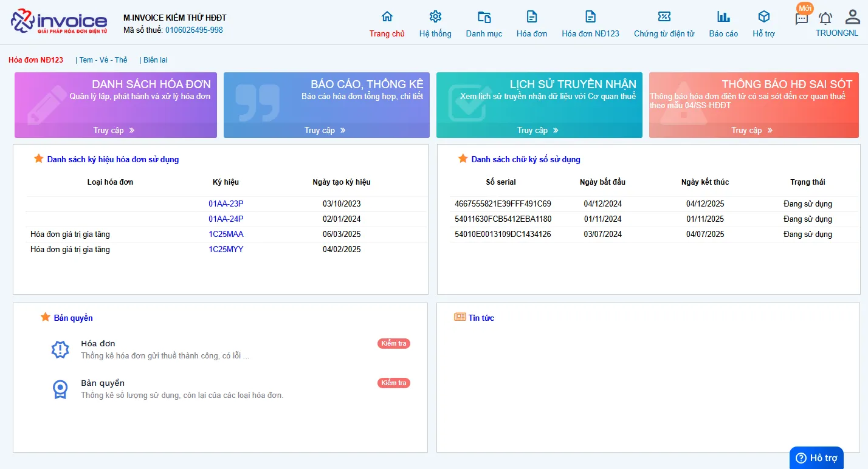868x469 pixels.
Task: Select serial 54010E0013109DC1434126
Action: (503, 235)
